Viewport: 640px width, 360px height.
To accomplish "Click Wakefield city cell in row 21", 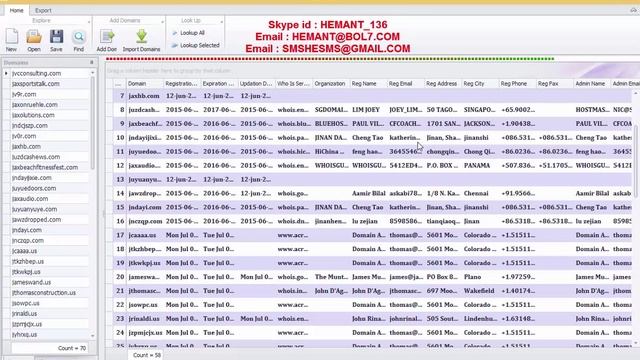I will 479,291.
